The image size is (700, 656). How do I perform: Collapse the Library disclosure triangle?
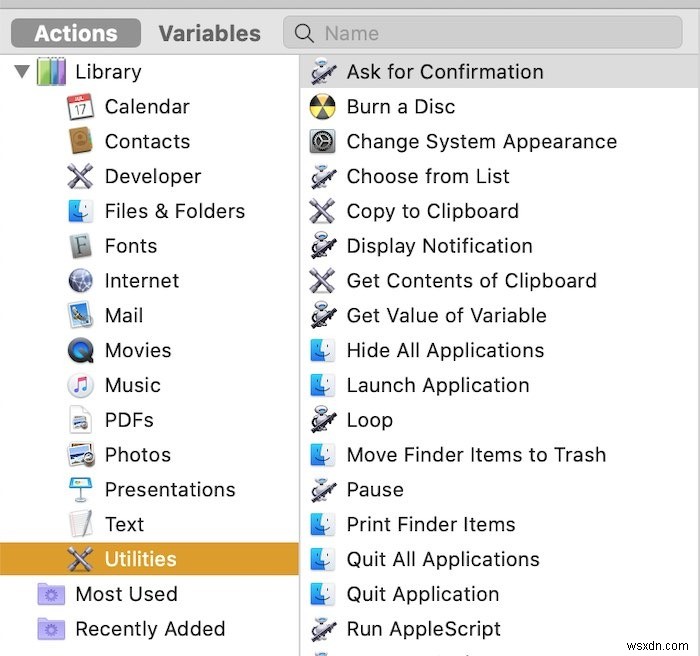21,71
